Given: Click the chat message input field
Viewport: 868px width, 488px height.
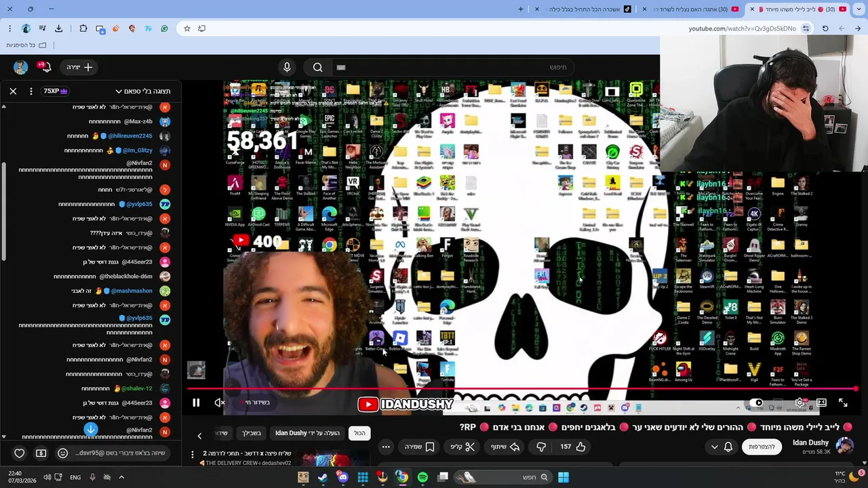Looking at the screenshot, I should 120,453.
